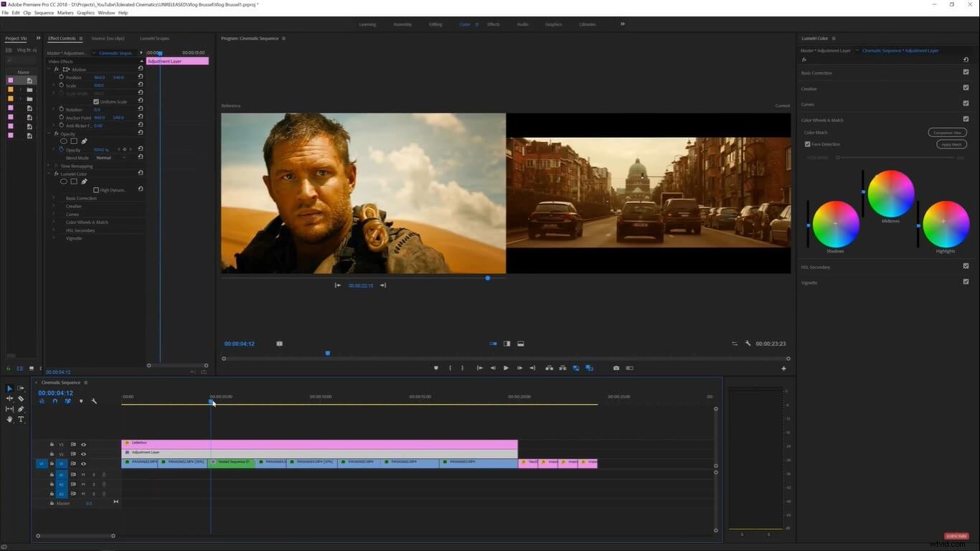Click the Play button under the program monitor

tap(506, 367)
